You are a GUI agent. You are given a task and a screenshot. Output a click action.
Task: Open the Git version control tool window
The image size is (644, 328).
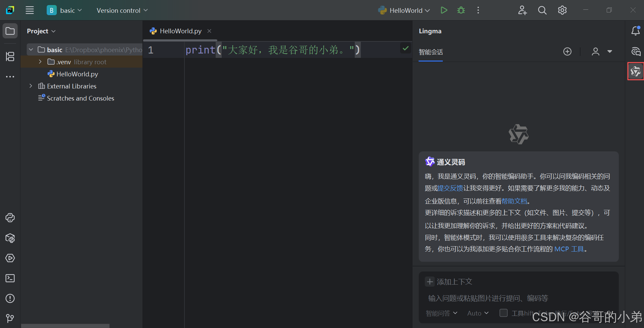point(10,318)
